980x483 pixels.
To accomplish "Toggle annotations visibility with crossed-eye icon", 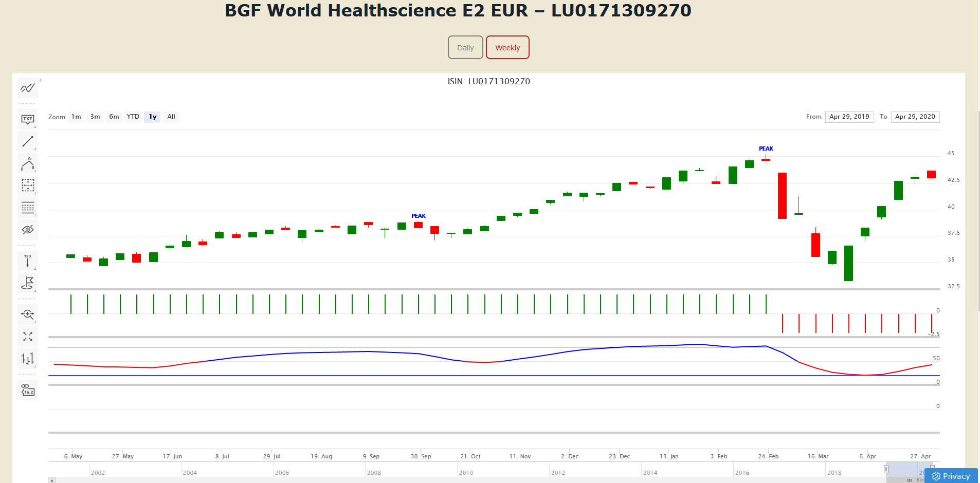I will click(27, 229).
